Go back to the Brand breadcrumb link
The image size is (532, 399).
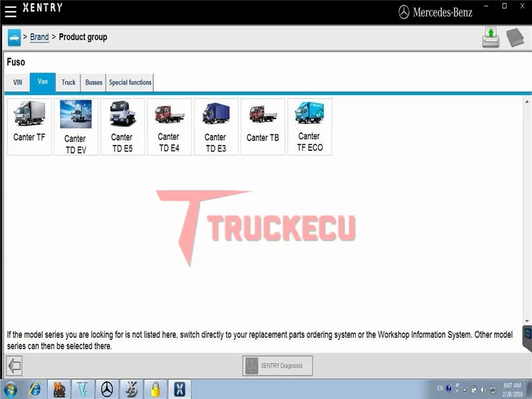pyautogui.click(x=39, y=37)
